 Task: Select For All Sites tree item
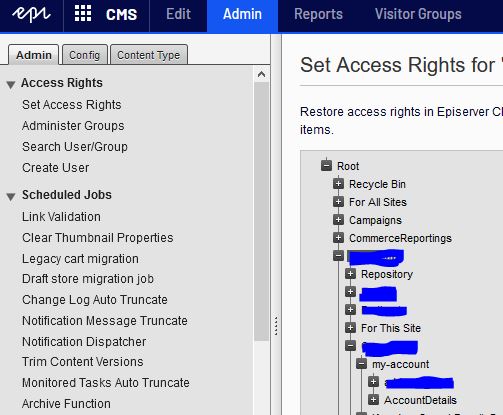tap(378, 202)
